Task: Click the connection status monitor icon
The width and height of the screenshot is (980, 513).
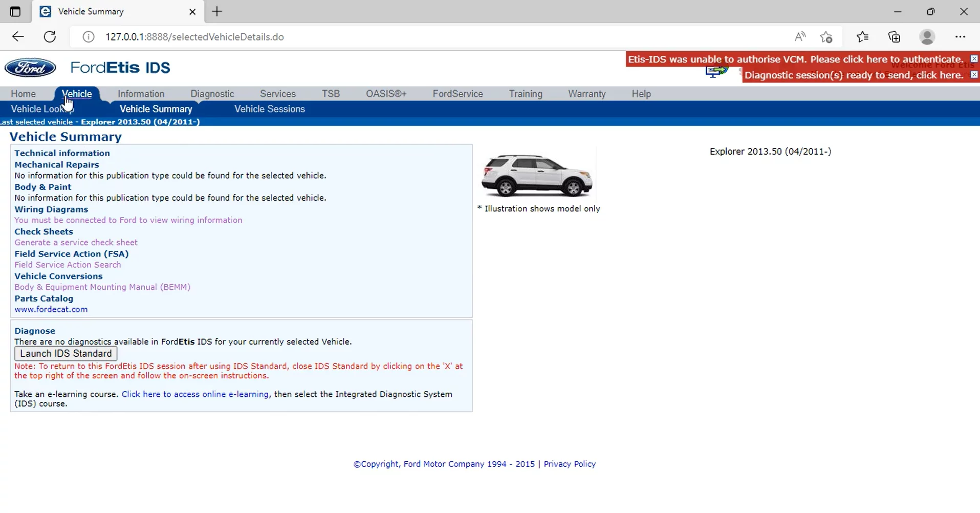Action: click(715, 72)
